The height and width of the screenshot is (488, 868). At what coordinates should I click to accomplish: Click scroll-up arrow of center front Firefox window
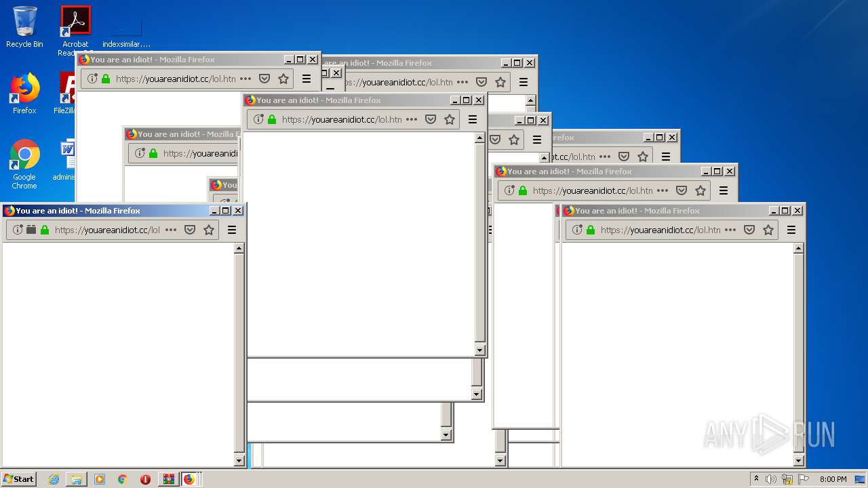click(x=479, y=138)
